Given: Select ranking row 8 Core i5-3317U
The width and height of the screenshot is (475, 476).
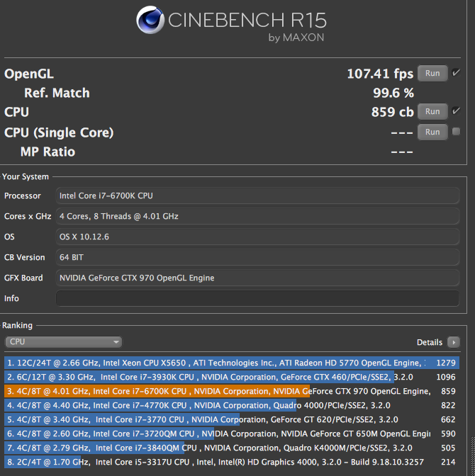Looking at the screenshot, I should pos(232,462).
